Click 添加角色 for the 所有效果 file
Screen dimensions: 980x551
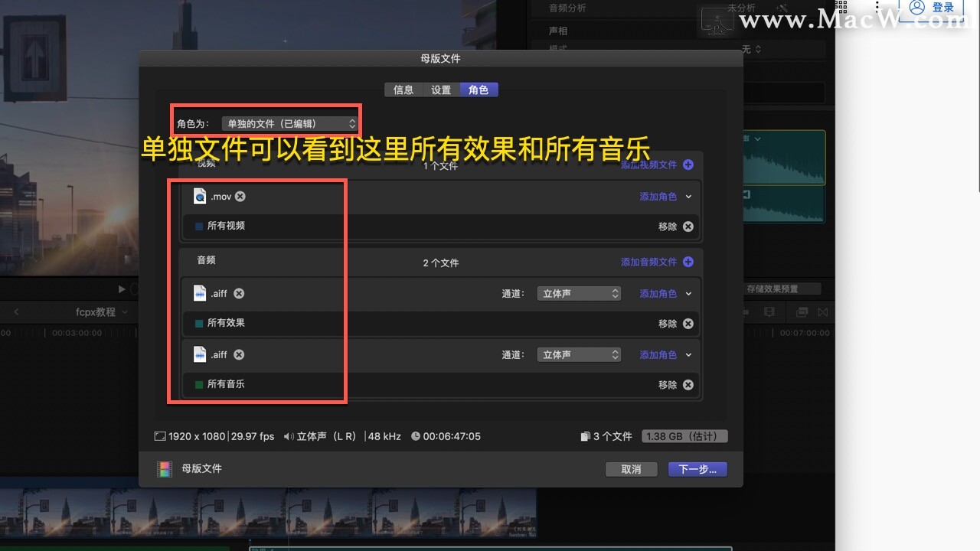point(658,293)
